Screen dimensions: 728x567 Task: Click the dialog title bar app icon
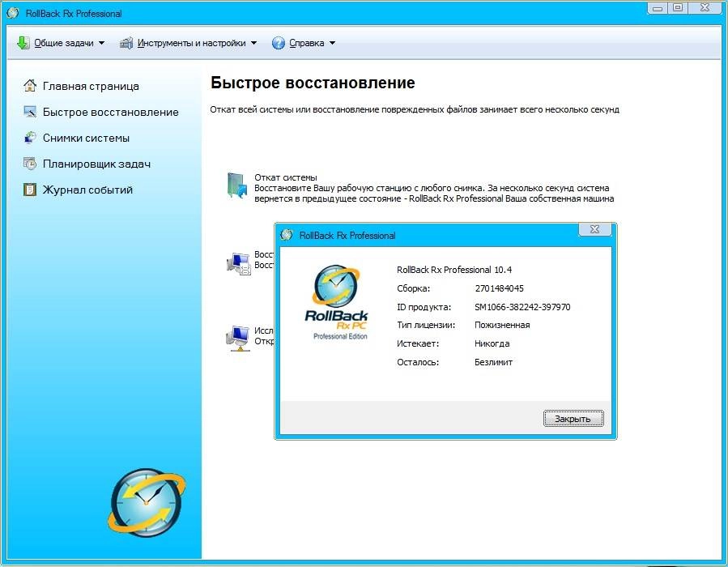tap(287, 235)
